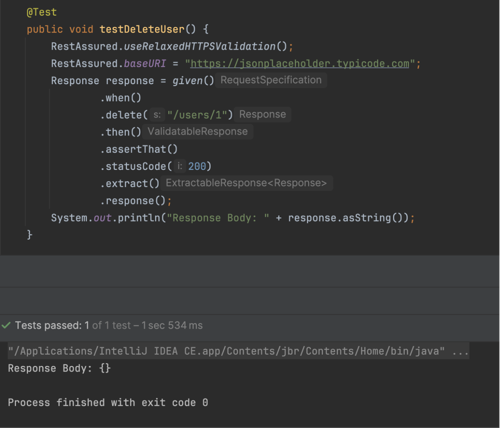Click the s: parameter hint in delete
The height and width of the screenshot is (428, 500).
pyautogui.click(x=157, y=115)
